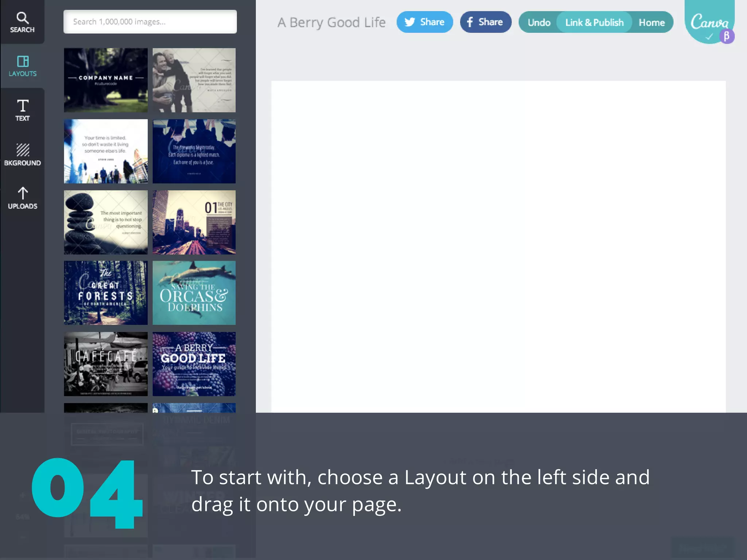Open Link & Publish options

pos(594,22)
